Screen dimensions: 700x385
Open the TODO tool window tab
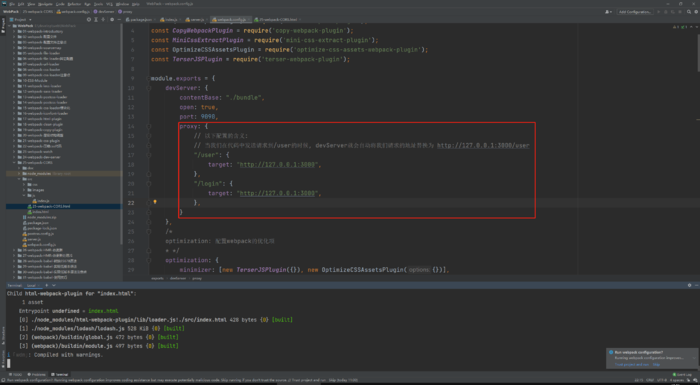click(15, 375)
